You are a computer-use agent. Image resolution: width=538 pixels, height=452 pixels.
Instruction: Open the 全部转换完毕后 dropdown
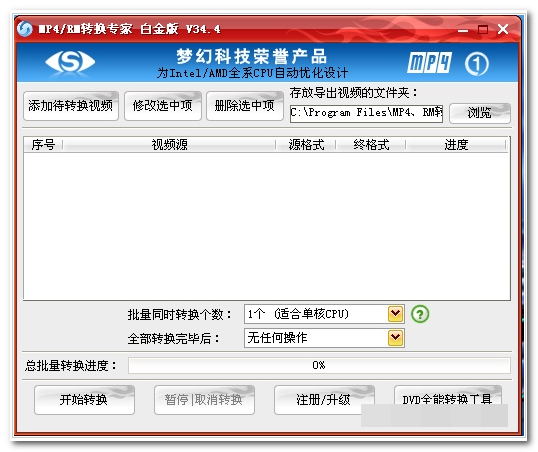324,338
